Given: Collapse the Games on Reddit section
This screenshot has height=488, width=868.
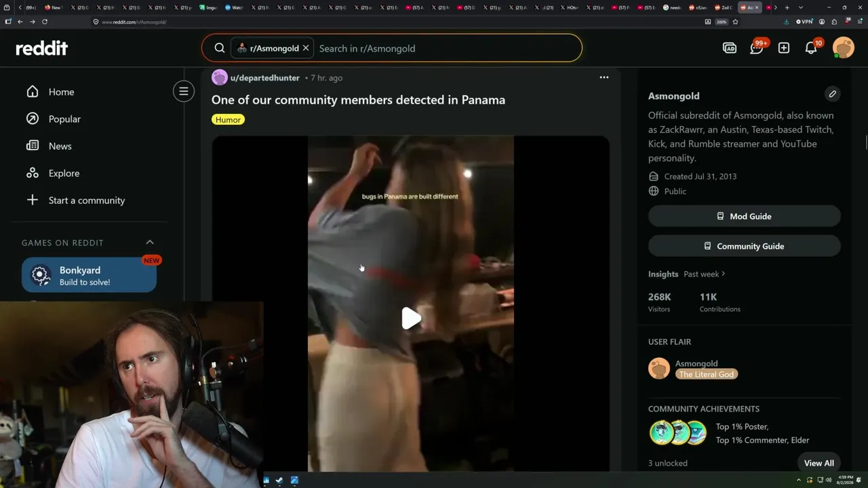Looking at the screenshot, I should pos(150,243).
